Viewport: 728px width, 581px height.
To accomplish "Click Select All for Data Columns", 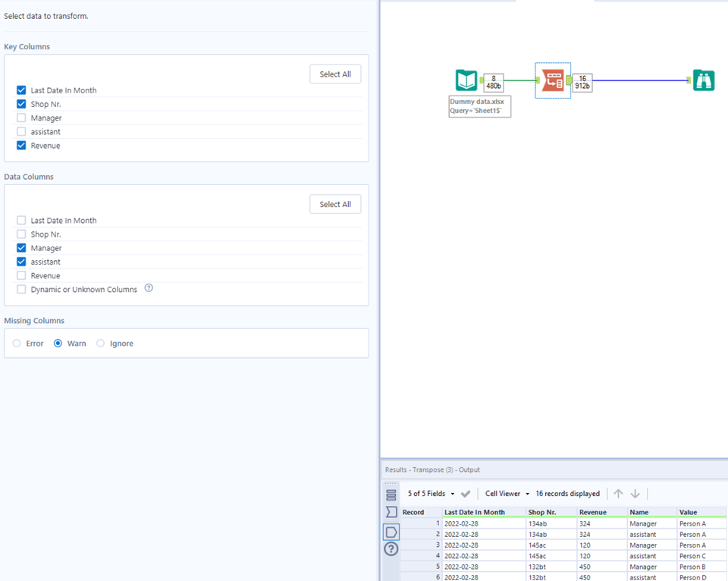I will click(335, 204).
